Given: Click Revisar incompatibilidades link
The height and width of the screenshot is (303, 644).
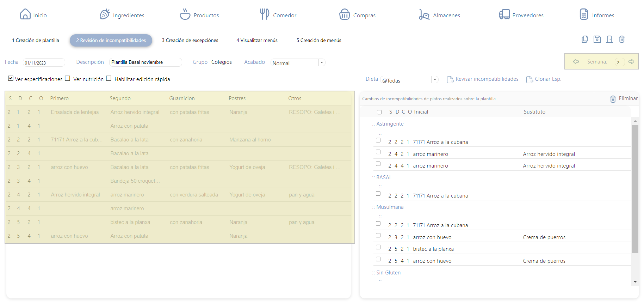Looking at the screenshot, I should [487, 79].
